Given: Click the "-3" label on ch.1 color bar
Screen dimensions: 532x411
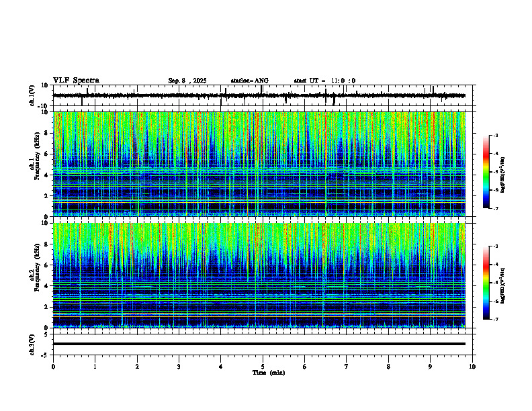Looking at the screenshot, I should point(496,135).
